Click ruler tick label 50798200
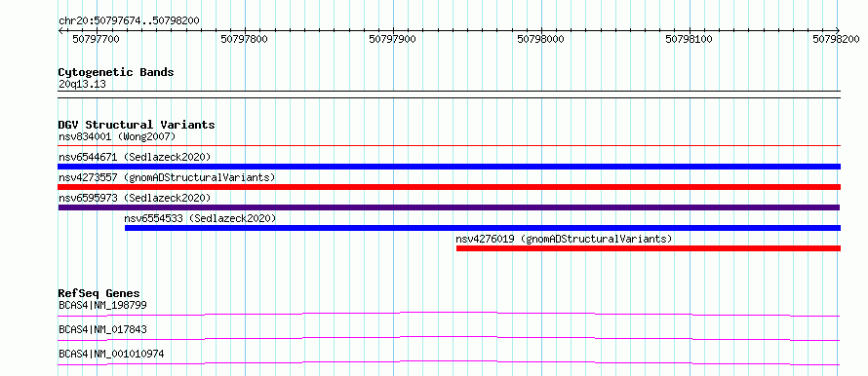The width and height of the screenshot is (868, 376). click(836, 39)
